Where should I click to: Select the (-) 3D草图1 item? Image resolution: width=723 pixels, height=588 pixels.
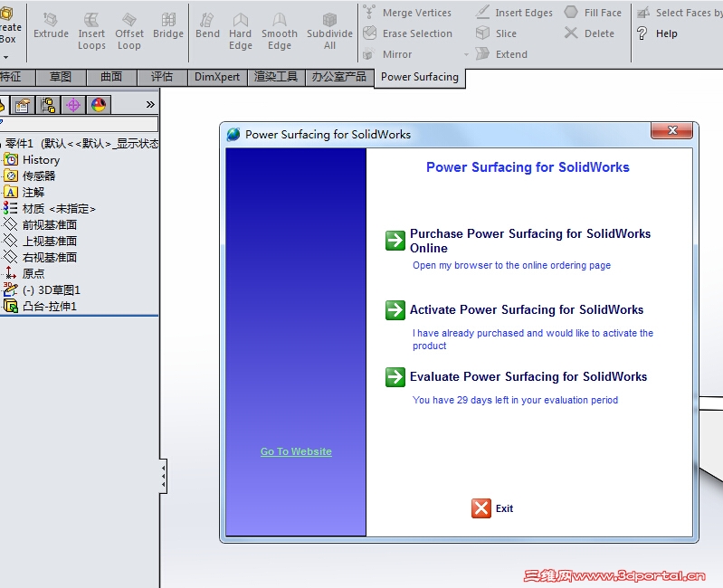point(42,289)
